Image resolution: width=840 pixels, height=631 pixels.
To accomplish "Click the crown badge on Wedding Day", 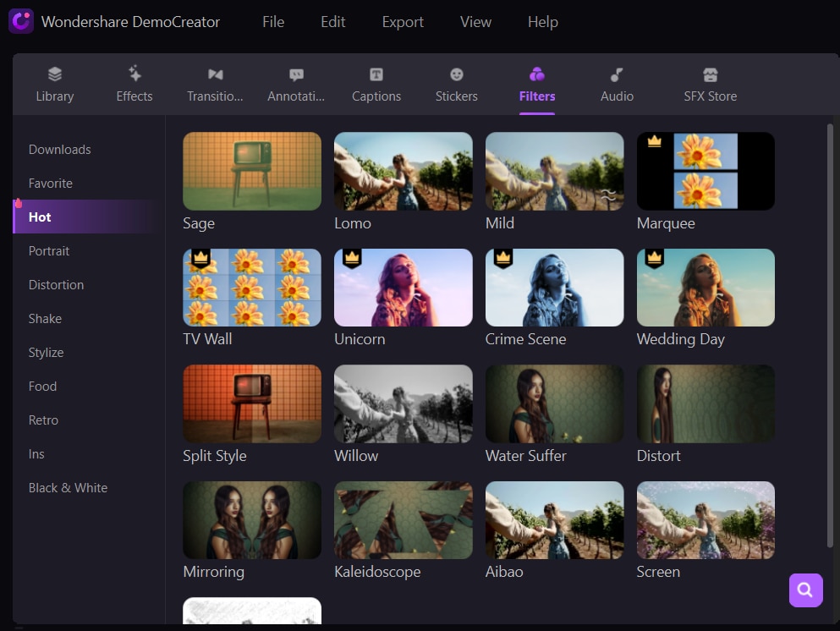I will click(x=655, y=259).
